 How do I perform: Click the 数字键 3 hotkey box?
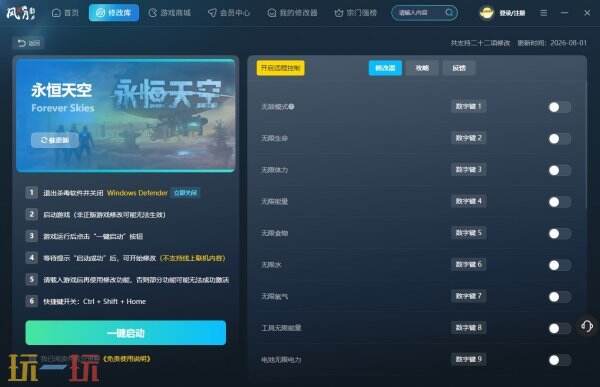[x=468, y=170]
